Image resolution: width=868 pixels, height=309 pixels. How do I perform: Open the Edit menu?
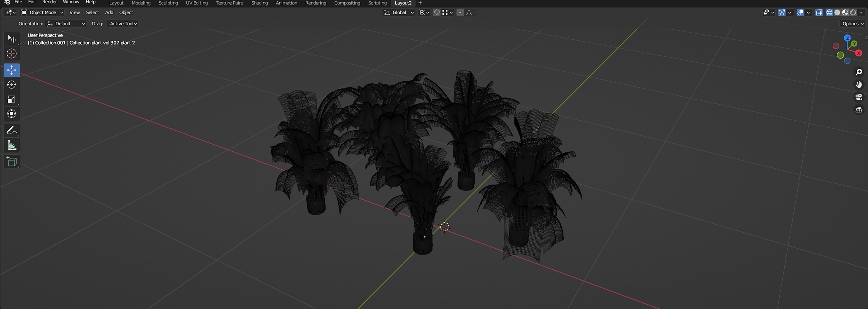(x=32, y=2)
